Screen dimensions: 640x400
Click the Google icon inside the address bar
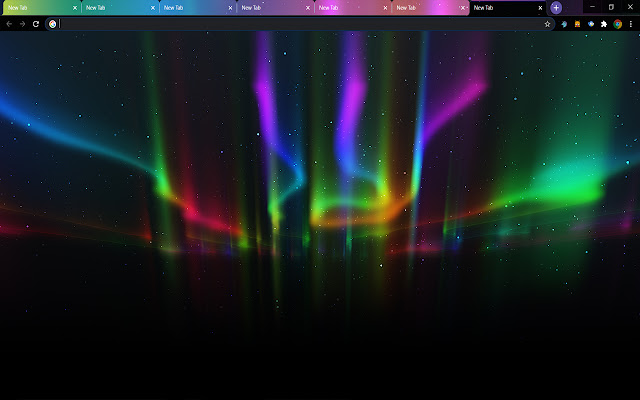[52, 23]
